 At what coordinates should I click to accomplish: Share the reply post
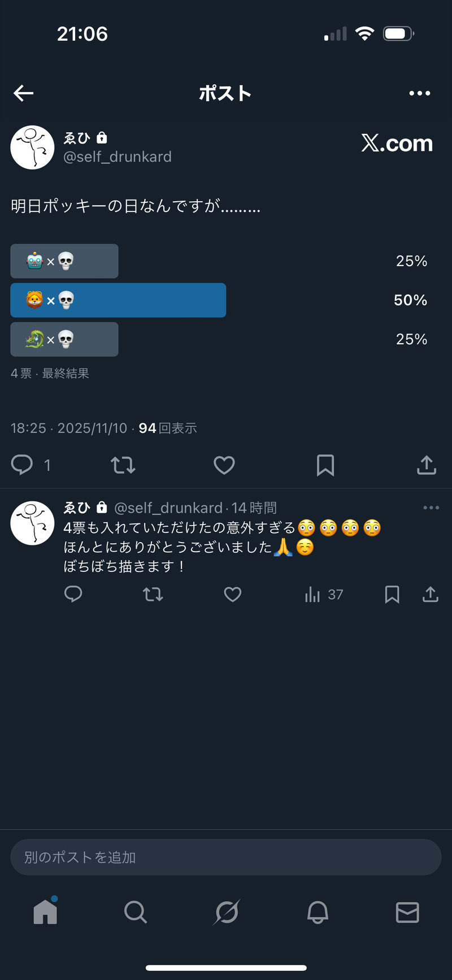(x=431, y=595)
